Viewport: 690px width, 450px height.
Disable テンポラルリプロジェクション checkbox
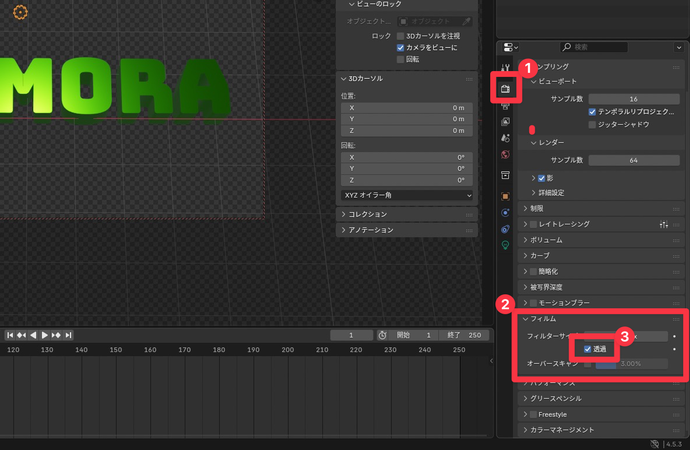point(593,112)
